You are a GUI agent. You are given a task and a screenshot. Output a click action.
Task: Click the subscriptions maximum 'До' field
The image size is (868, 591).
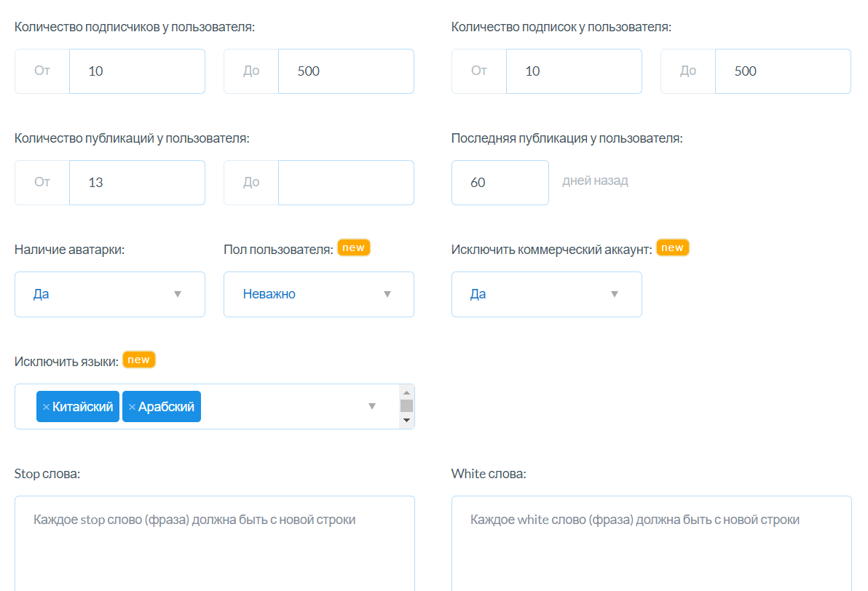(782, 71)
